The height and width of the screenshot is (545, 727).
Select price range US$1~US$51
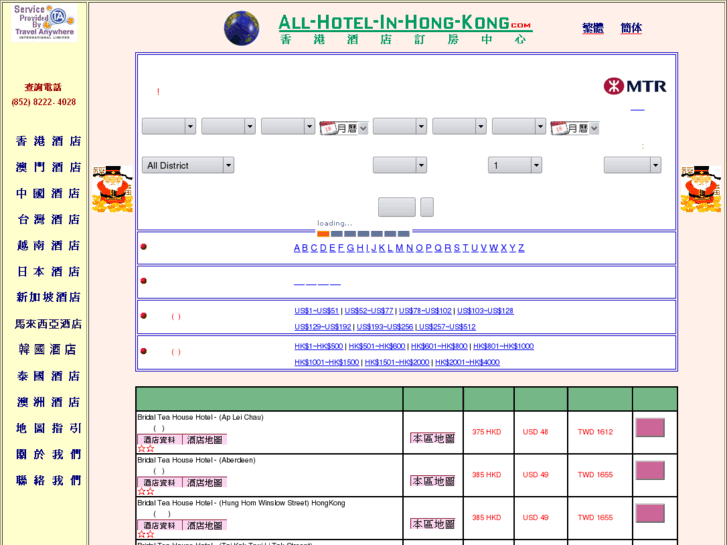point(317,311)
